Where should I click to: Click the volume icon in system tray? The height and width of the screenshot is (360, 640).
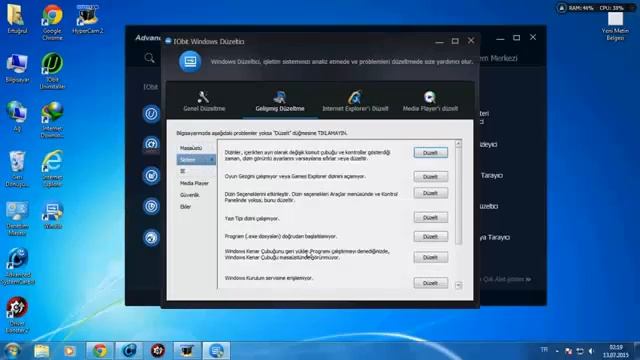[x=591, y=351]
